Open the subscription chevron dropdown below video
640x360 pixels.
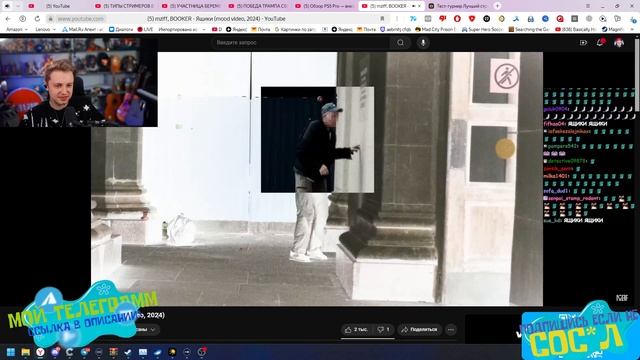(x=153, y=329)
